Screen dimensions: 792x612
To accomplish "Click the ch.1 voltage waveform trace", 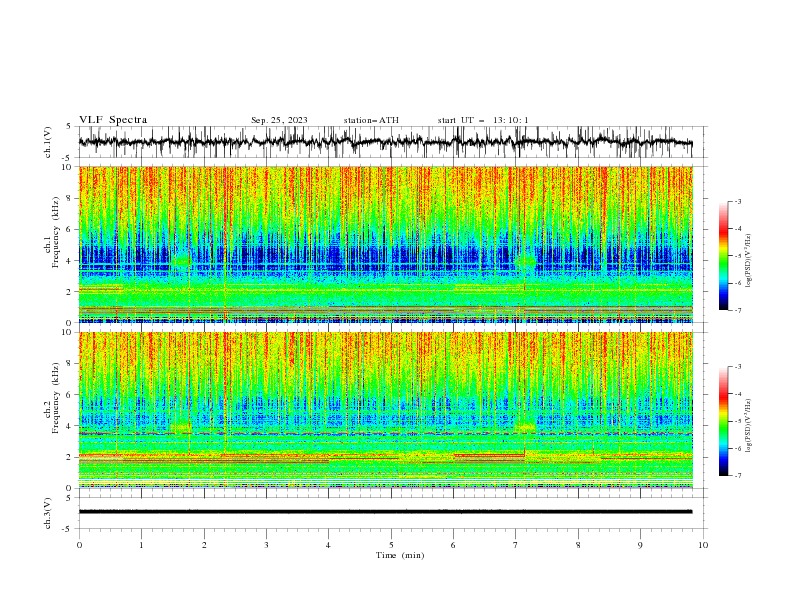I will [x=385, y=142].
